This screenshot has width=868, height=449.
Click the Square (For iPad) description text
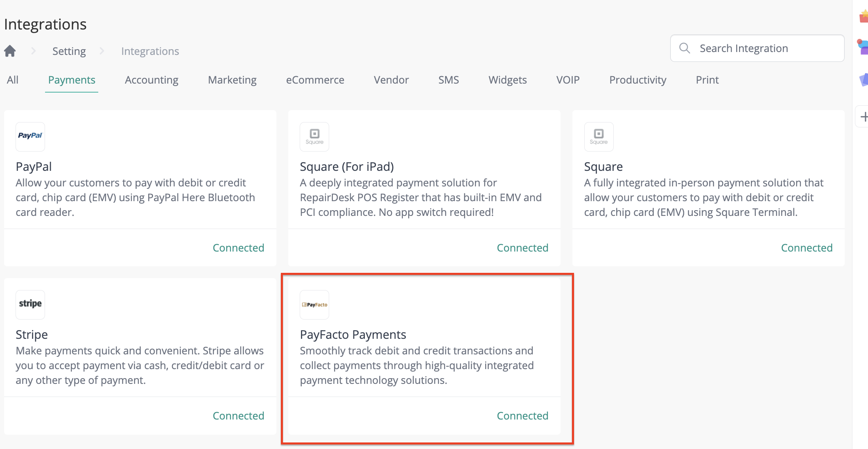coord(421,197)
